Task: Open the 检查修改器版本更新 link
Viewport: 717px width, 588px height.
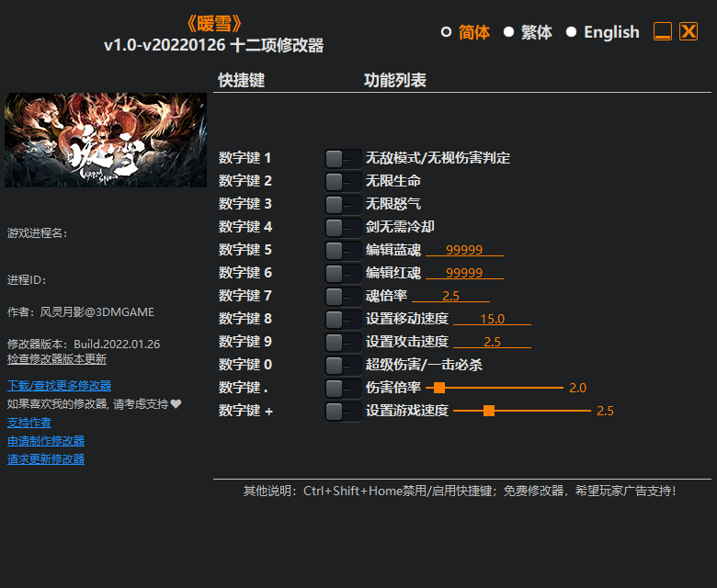Action: (x=57, y=359)
